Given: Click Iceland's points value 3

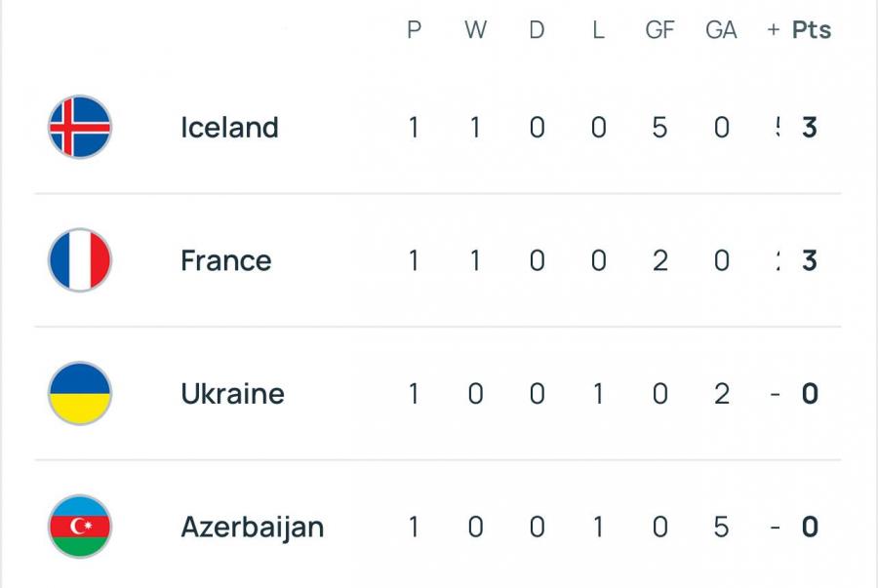Looking at the screenshot, I should click(809, 128).
